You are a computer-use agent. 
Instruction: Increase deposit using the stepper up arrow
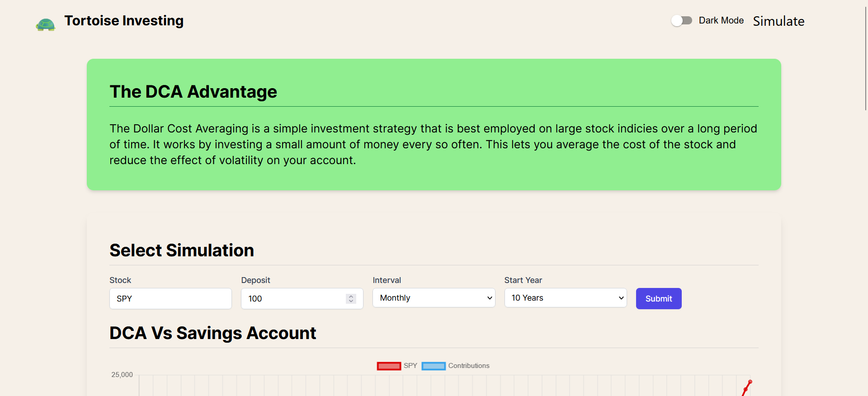pyautogui.click(x=351, y=296)
